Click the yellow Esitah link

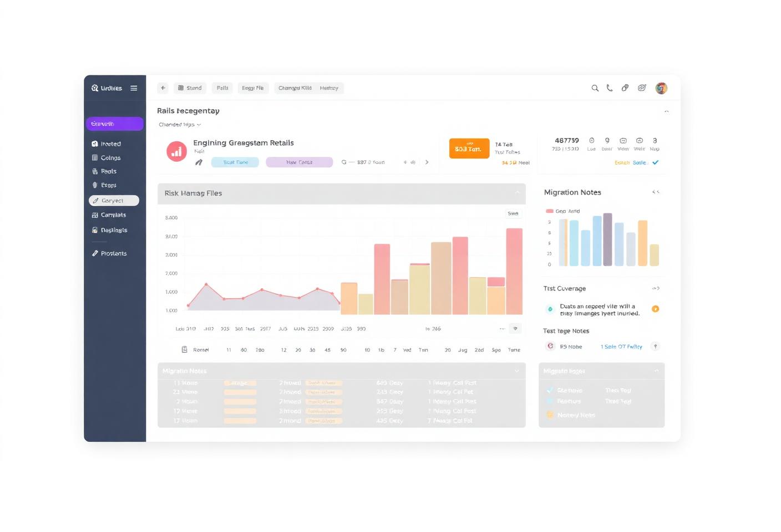point(622,163)
